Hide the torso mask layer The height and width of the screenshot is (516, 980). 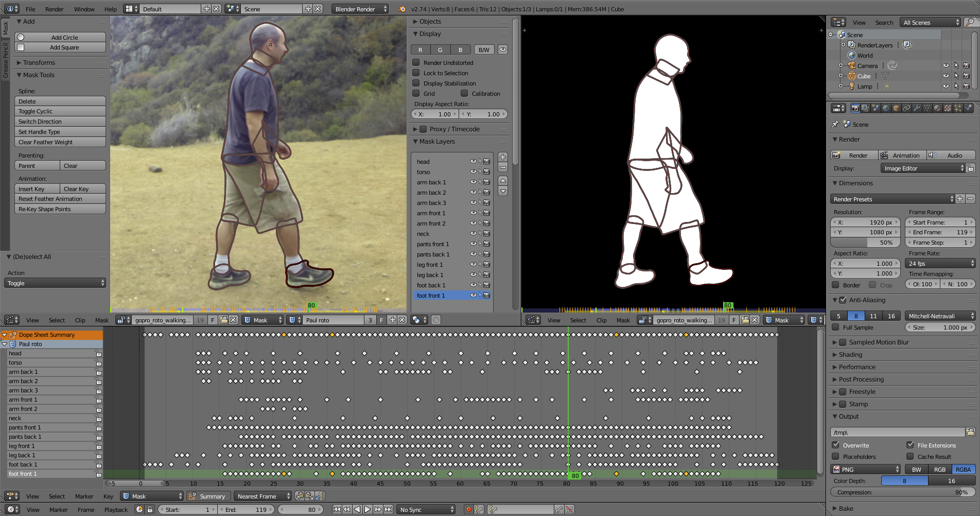click(473, 172)
